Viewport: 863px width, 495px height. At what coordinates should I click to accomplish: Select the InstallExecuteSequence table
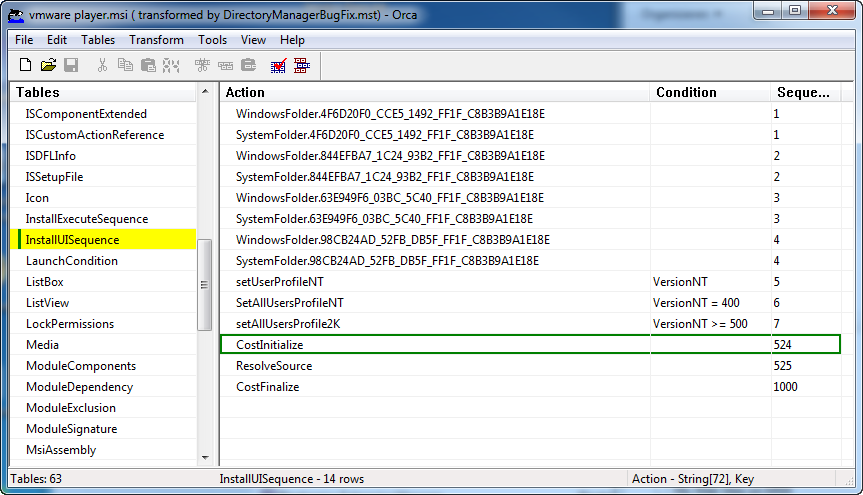(x=87, y=219)
